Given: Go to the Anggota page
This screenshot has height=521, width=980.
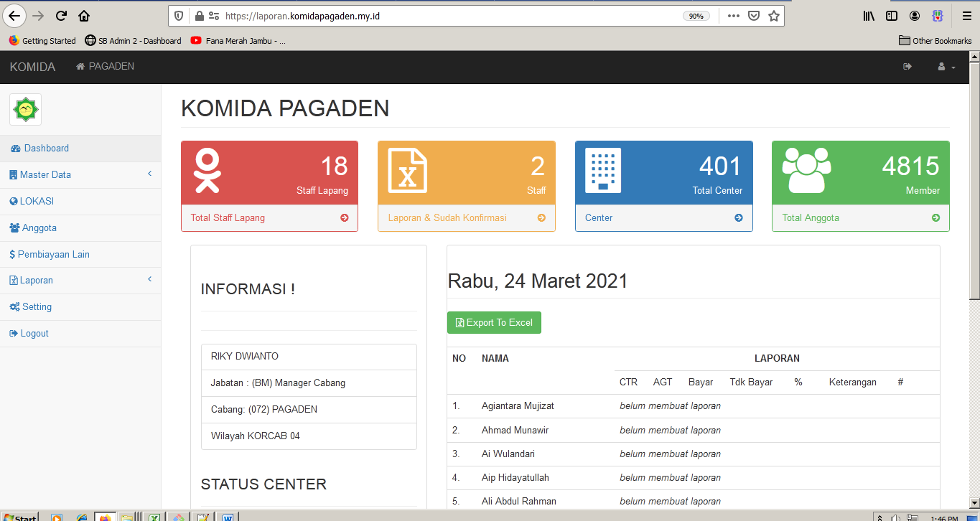Looking at the screenshot, I should 38,228.
